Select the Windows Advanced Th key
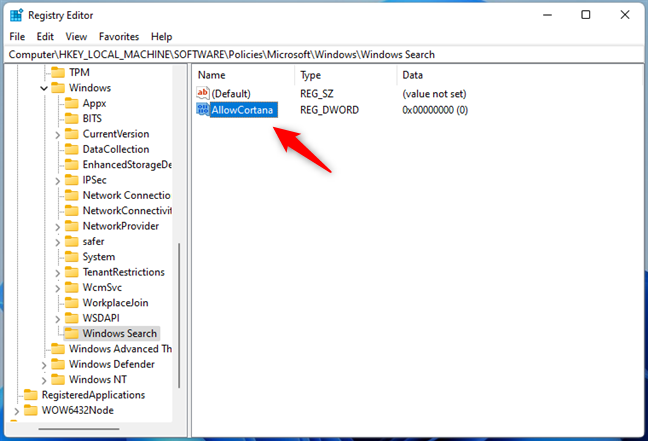 point(120,348)
